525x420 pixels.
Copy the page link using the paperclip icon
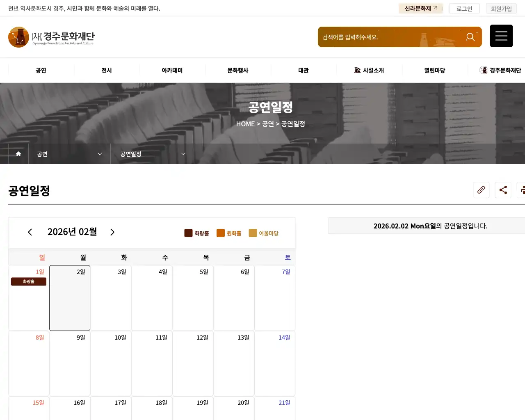[481, 190]
